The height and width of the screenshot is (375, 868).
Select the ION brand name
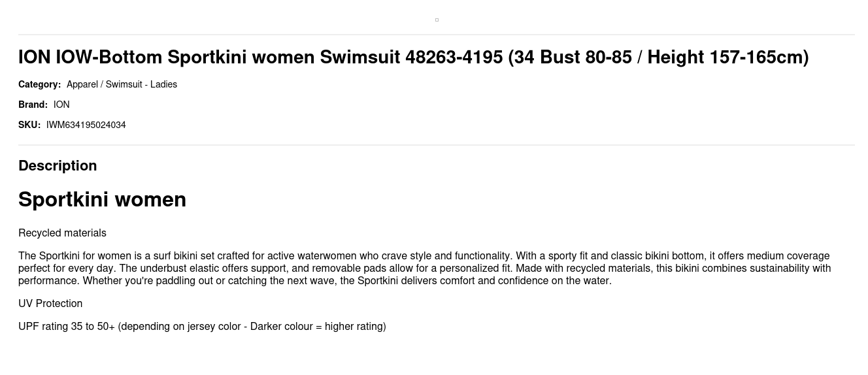point(61,105)
